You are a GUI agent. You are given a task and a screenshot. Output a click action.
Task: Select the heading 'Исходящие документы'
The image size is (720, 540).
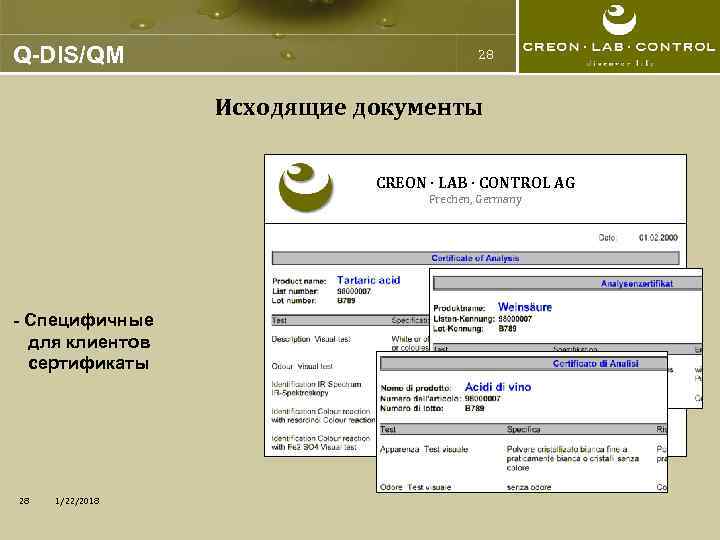[349, 108]
